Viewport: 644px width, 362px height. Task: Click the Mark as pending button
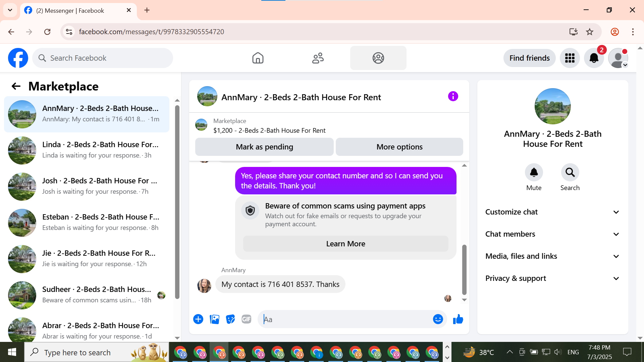(264, 147)
